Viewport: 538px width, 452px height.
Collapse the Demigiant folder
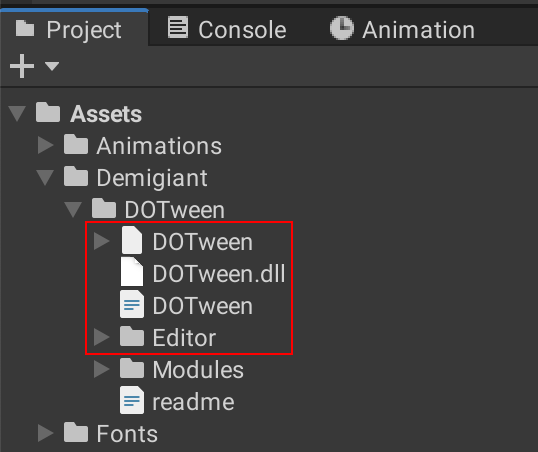tap(45, 177)
